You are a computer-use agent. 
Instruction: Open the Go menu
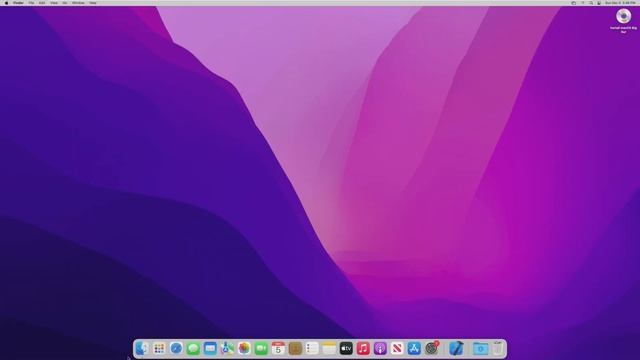(65, 3)
